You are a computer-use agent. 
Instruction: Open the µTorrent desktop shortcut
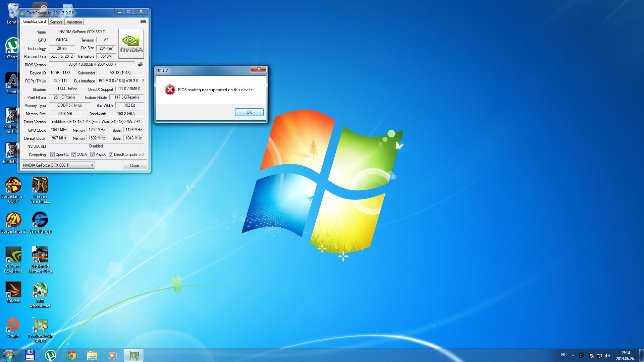[x=11, y=49]
